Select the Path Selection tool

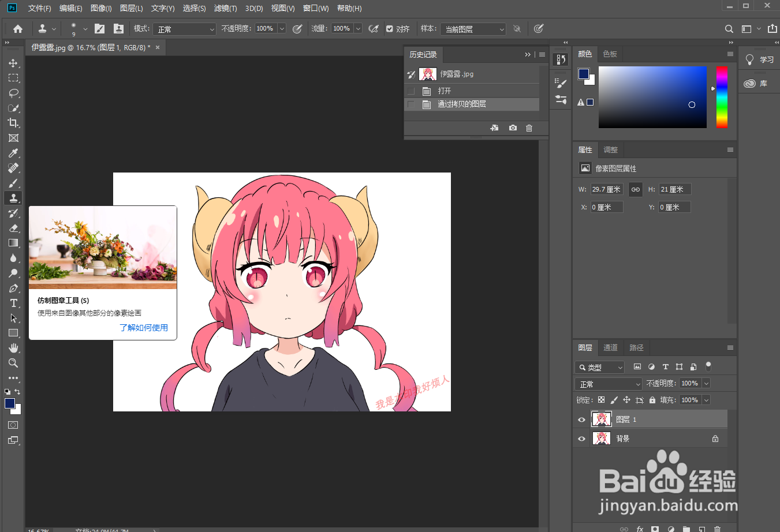[13, 318]
